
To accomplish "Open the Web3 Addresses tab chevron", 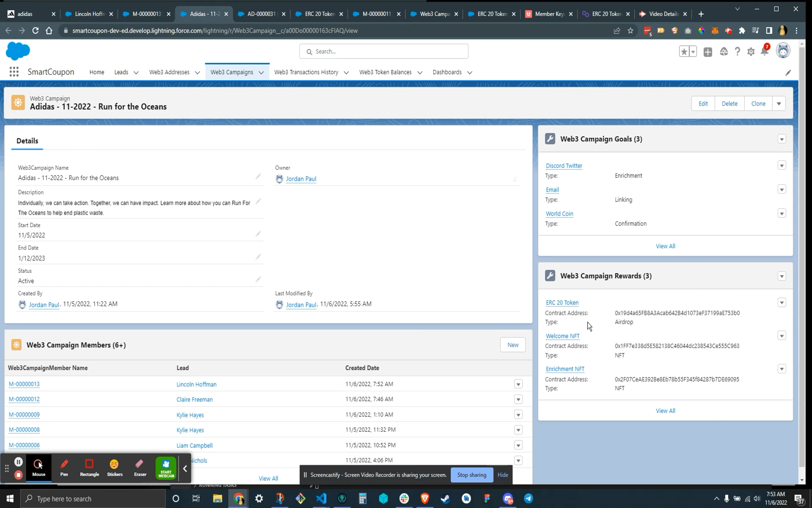I will coord(197,73).
